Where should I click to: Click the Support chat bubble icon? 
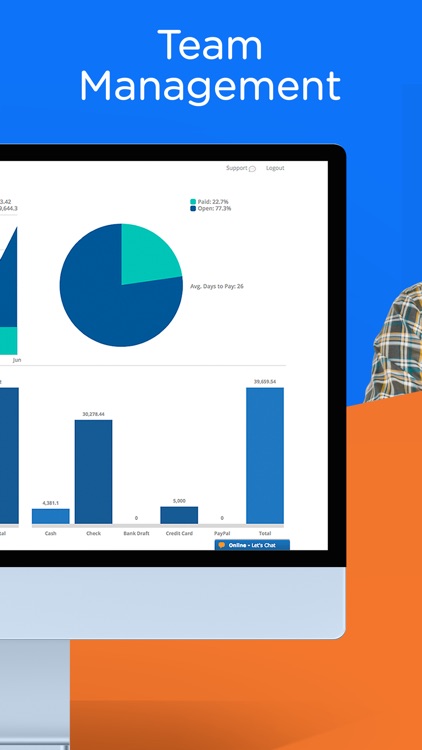click(252, 169)
